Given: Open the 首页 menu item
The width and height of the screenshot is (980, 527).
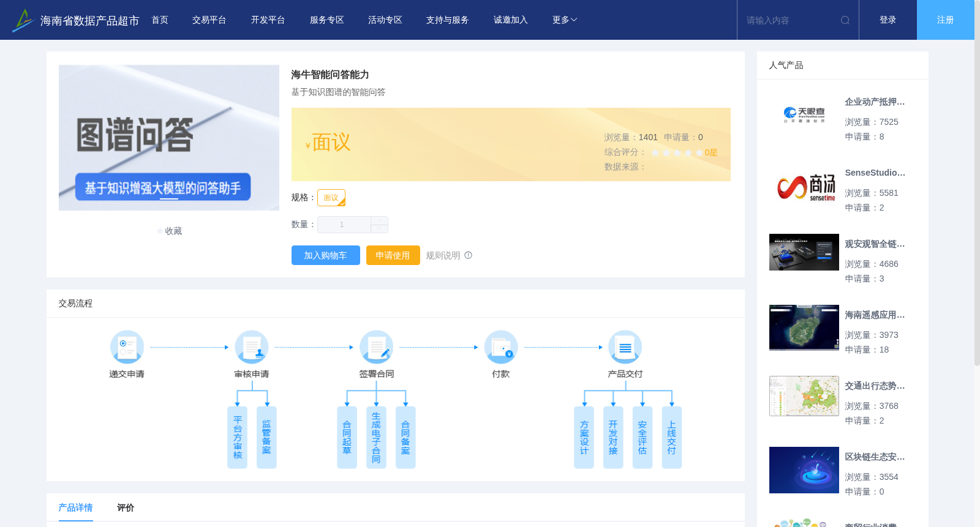Looking at the screenshot, I should coord(160,20).
